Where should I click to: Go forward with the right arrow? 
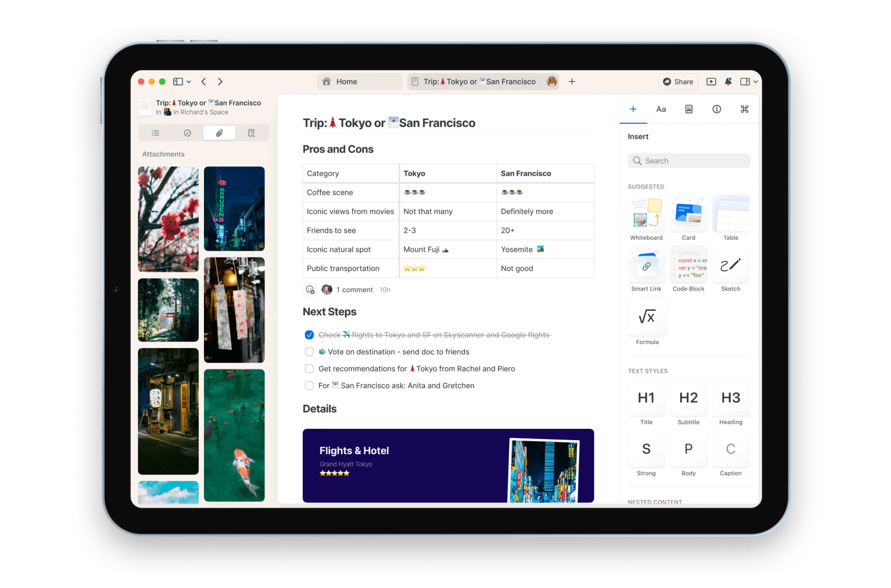pyautogui.click(x=220, y=82)
